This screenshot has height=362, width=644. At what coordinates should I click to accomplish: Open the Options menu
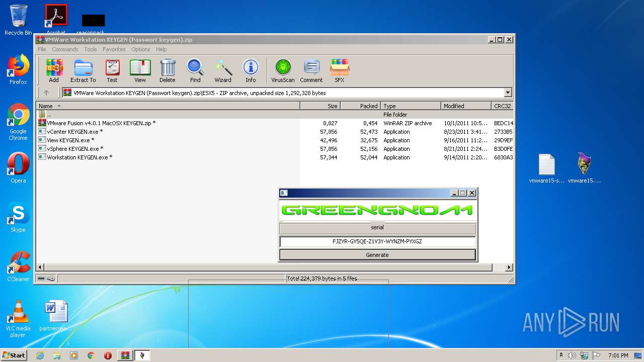[x=141, y=49]
